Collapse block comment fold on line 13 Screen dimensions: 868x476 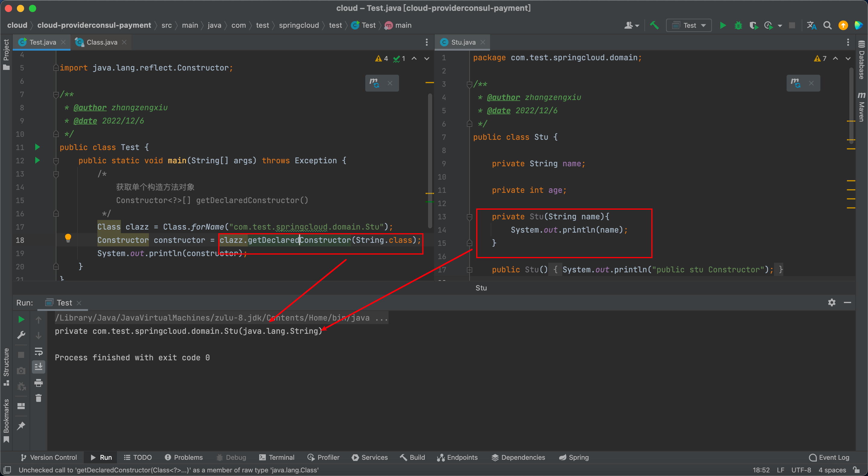coord(56,174)
